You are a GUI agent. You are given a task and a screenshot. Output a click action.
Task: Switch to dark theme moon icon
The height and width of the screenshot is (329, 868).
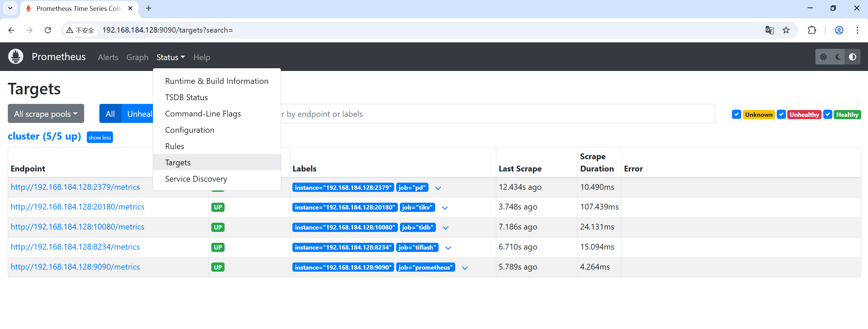(838, 57)
